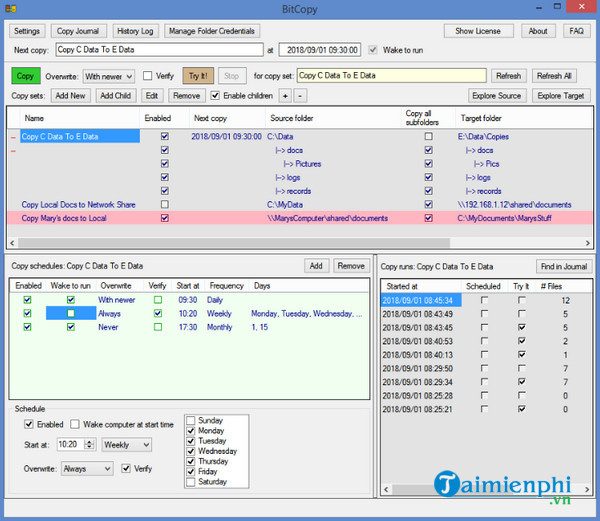
Task: Open the Copy Journal
Action: (x=78, y=31)
